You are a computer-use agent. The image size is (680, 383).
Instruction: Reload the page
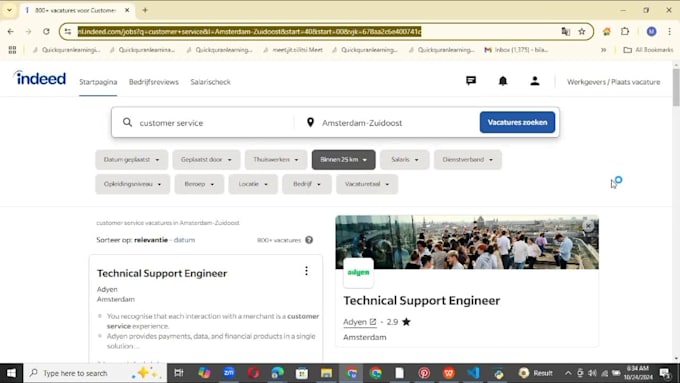tap(46, 31)
